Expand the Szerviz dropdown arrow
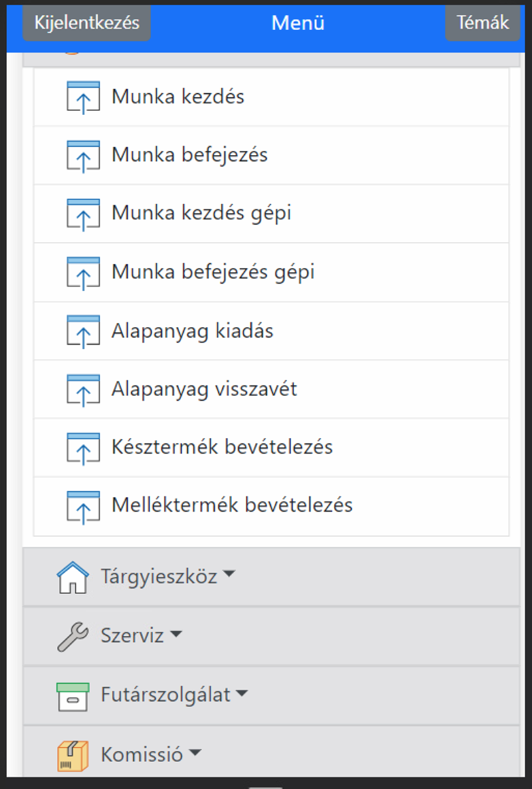Screen dimensions: 532x789 coord(176,635)
